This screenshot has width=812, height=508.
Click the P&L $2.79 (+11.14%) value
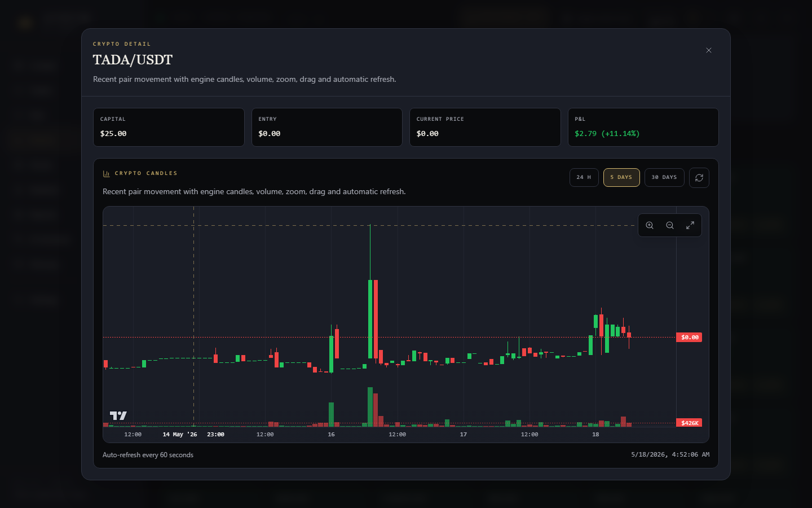(607, 134)
